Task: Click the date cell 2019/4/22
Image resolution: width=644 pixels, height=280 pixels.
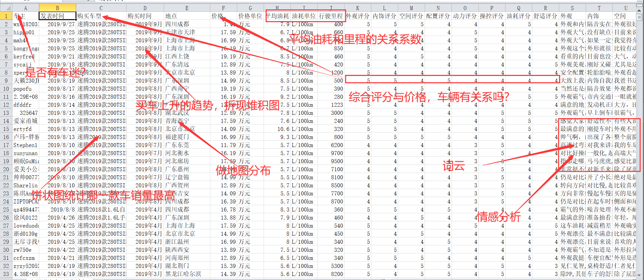Action: pyautogui.click(x=57, y=250)
